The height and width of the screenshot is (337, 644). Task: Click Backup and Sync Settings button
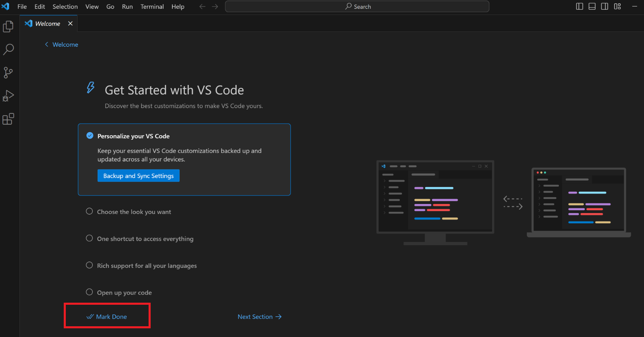tap(139, 176)
